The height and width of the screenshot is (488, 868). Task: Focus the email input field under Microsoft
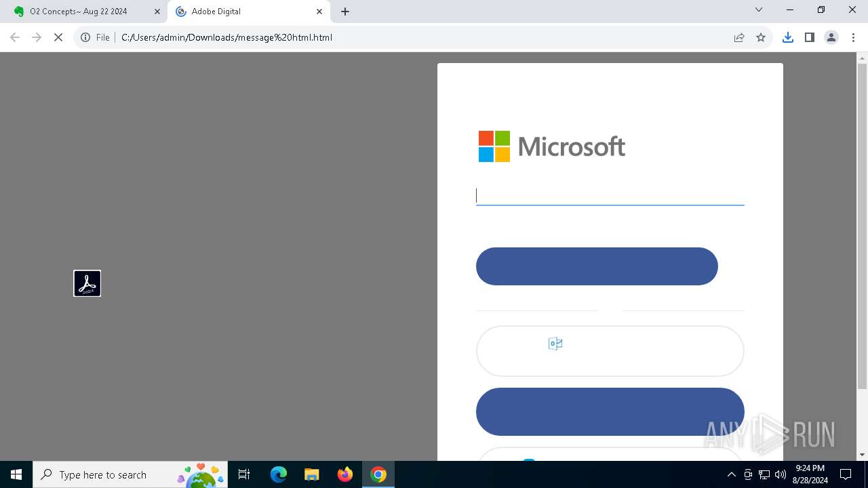tap(610, 195)
